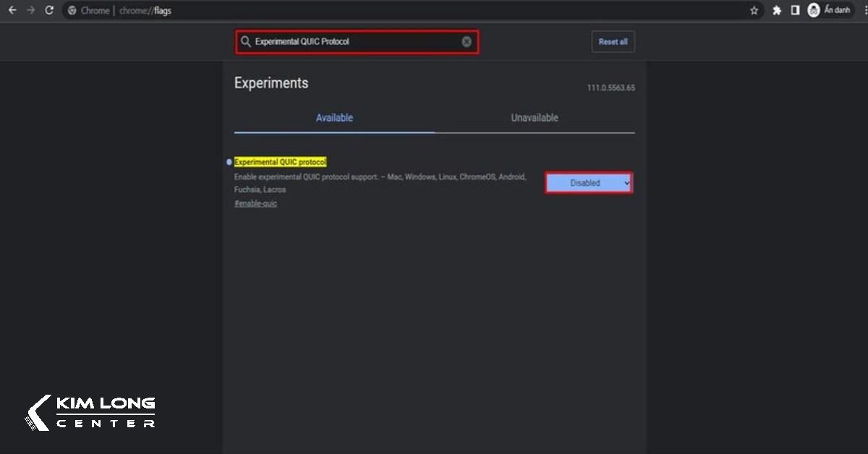Toggle the side panel icon
This screenshot has height=454, width=868.
pos(795,11)
